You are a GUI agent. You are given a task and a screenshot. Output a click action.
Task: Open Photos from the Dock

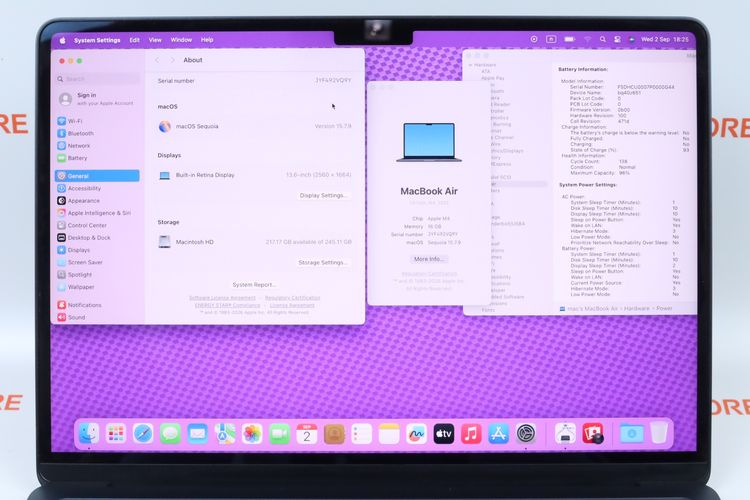252,433
